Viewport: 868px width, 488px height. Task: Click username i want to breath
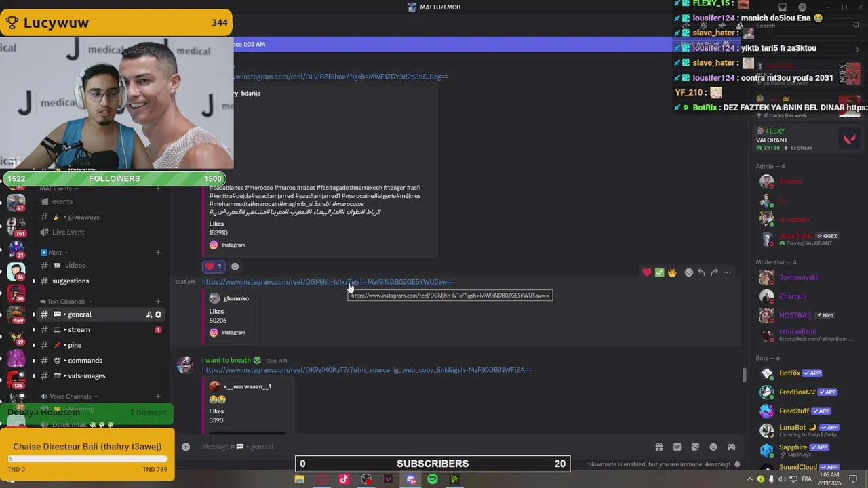pos(226,361)
